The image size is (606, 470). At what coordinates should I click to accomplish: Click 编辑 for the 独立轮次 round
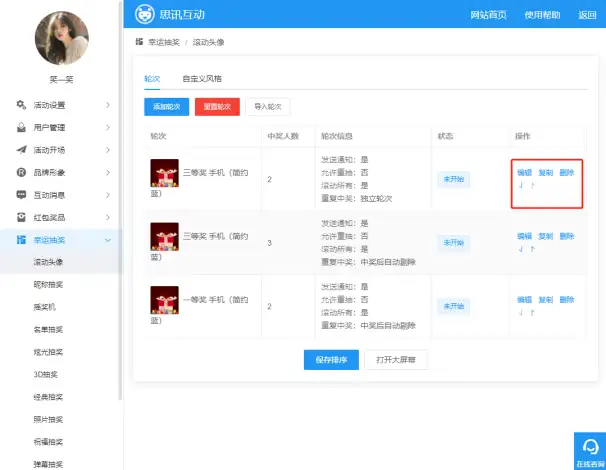(x=524, y=172)
